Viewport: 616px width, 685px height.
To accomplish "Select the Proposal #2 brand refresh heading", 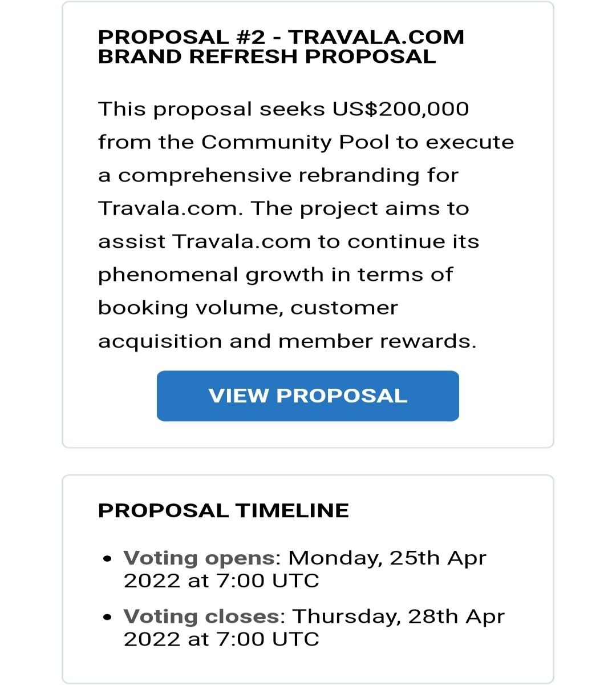I will [281, 47].
